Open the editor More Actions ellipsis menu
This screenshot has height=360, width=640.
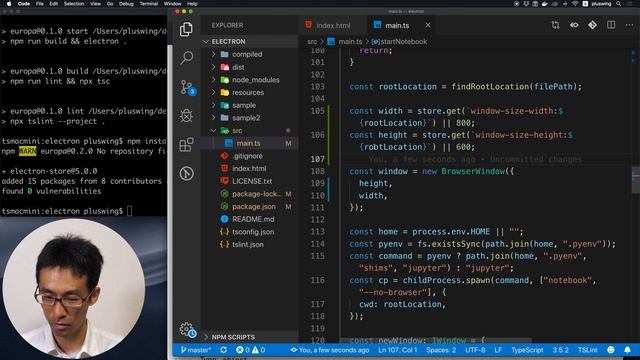(629, 25)
